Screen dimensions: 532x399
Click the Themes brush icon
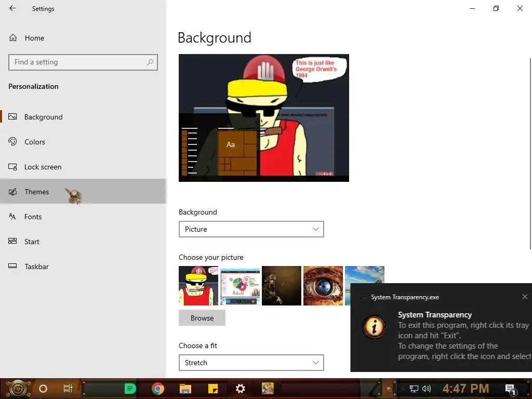pyautogui.click(x=12, y=192)
